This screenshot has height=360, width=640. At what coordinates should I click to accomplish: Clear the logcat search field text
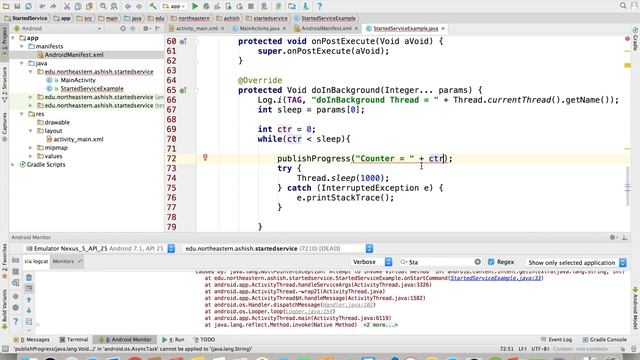click(478, 262)
